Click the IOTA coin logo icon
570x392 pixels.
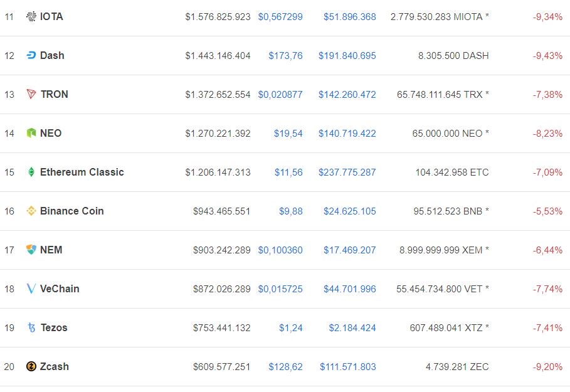click(31, 16)
